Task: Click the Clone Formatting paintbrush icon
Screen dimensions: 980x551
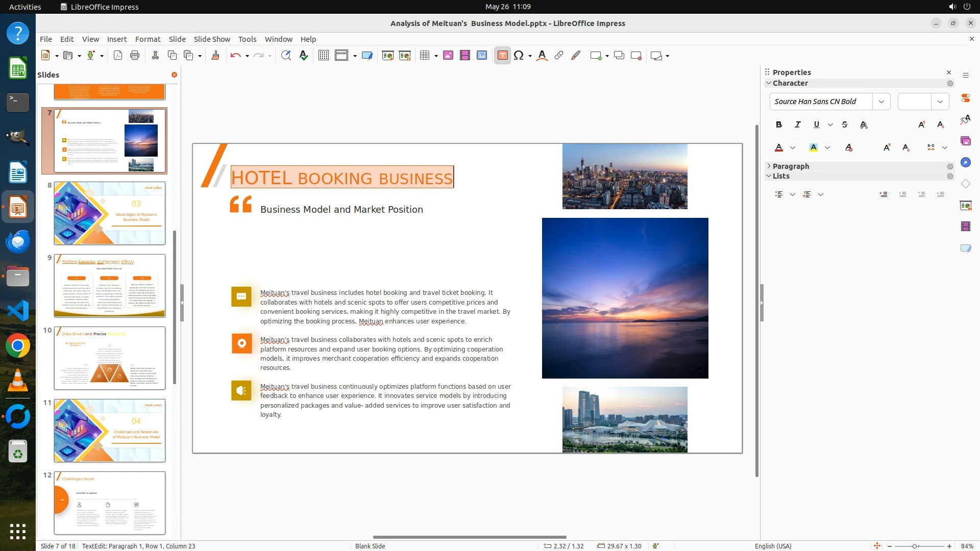Action: (x=215, y=56)
